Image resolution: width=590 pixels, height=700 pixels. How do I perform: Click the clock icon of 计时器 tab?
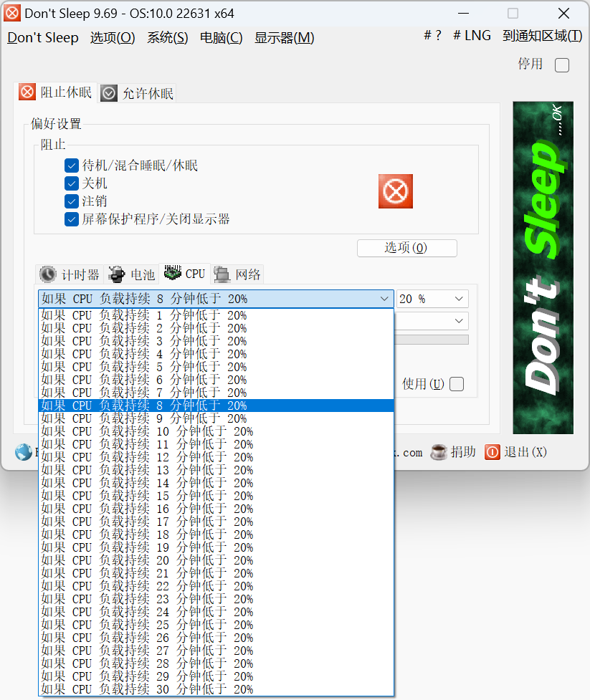click(48, 274)
